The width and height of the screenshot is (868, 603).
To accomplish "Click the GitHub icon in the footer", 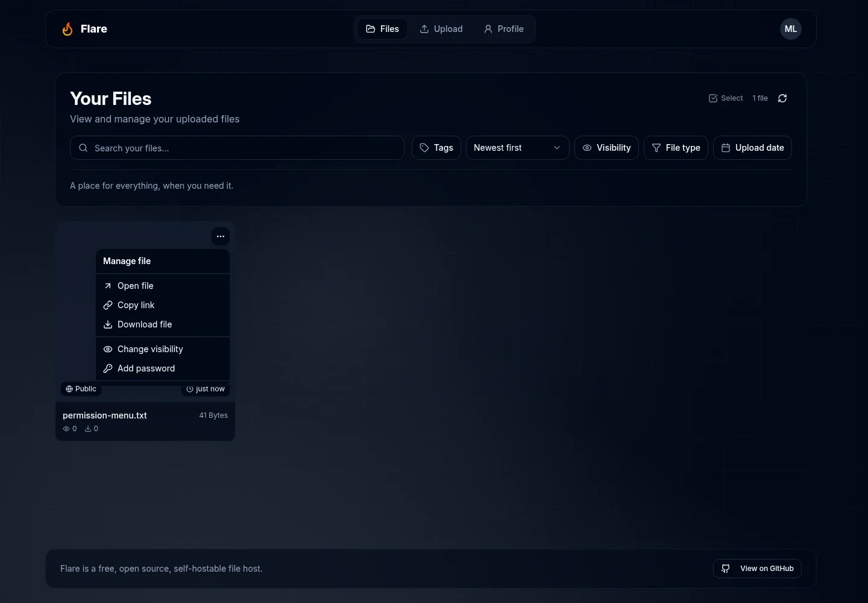I will [x=726, y=569].
